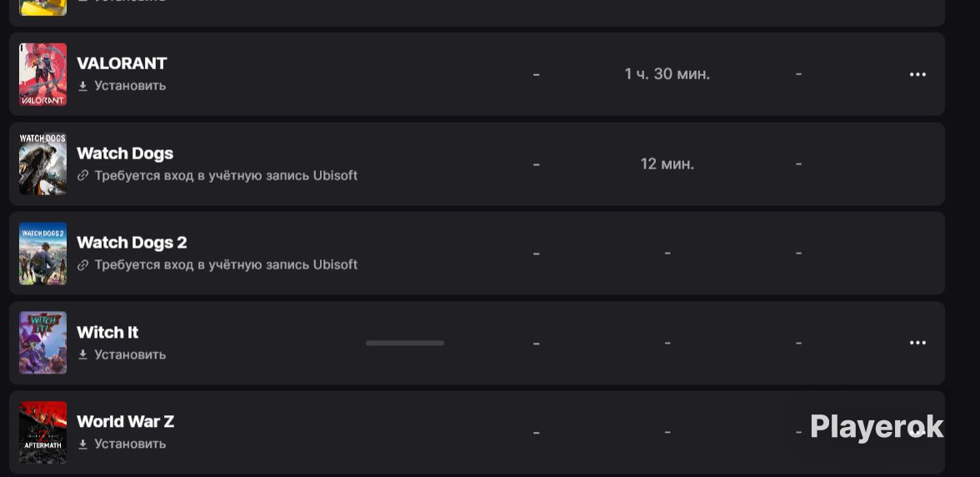980x477 pixels.
Task: Click the World War Z title
Action: pos(126,421)
